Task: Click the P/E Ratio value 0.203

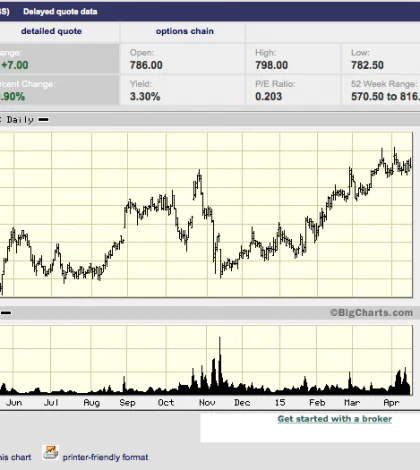Action: (x=268, y=97)
